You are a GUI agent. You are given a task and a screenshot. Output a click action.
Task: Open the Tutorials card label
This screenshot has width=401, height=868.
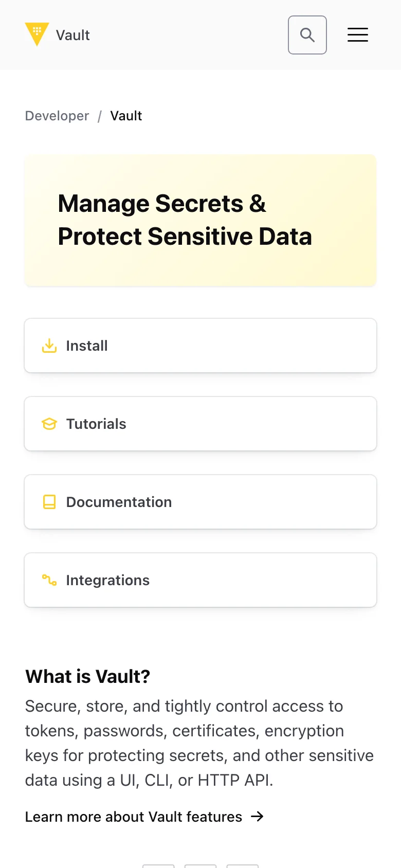(96, 424)
